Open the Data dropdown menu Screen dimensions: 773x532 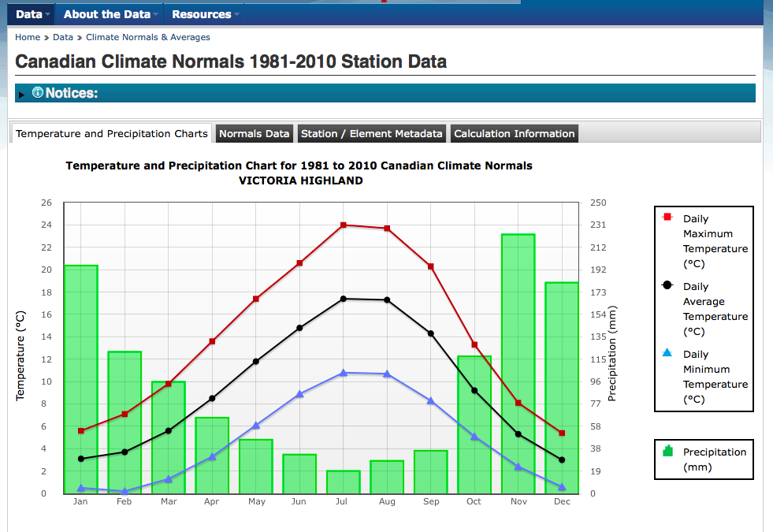[33, 14]
